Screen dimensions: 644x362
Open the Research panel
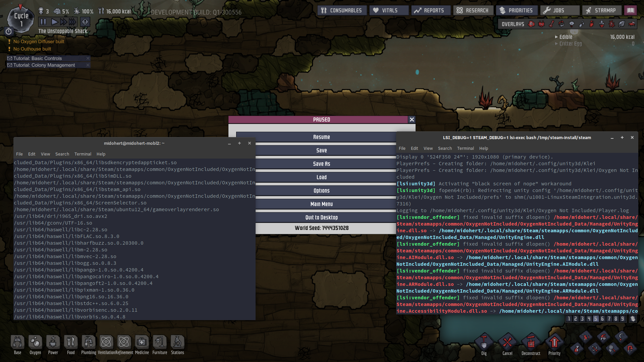pos(473,10)
